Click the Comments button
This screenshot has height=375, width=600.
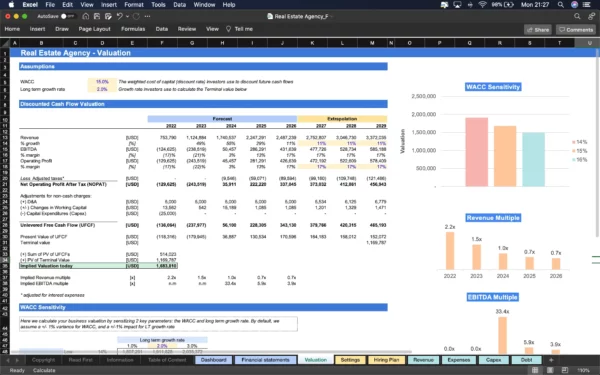pyautogui.click(x=576, y=29)
